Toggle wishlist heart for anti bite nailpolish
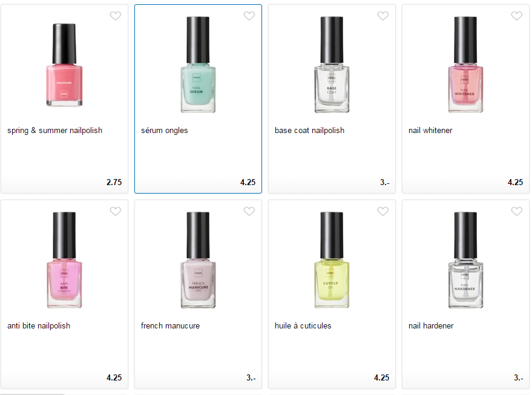Image resolution: width=532 pixels, height=395 pixels. tap(116, 211)
